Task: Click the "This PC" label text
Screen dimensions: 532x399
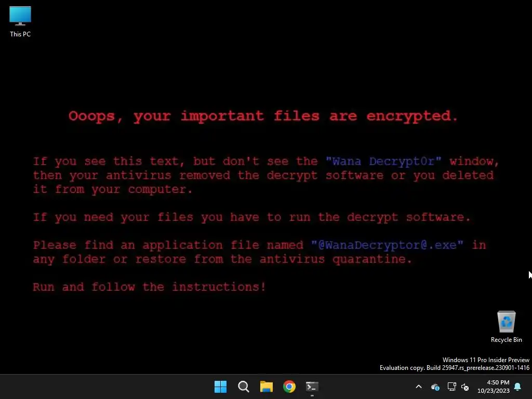Action: click(x=20, y=34)
